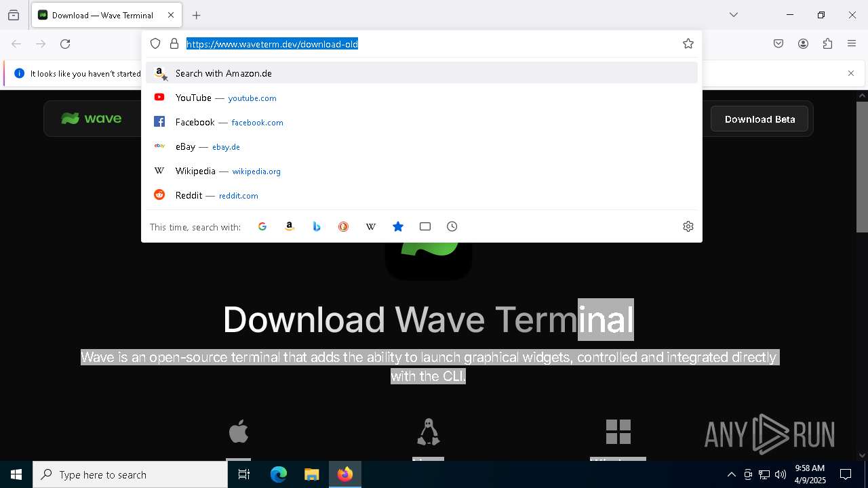Click the scrollbar down arrow
This screenshot has width=868, height=488.
coord(862,455)
